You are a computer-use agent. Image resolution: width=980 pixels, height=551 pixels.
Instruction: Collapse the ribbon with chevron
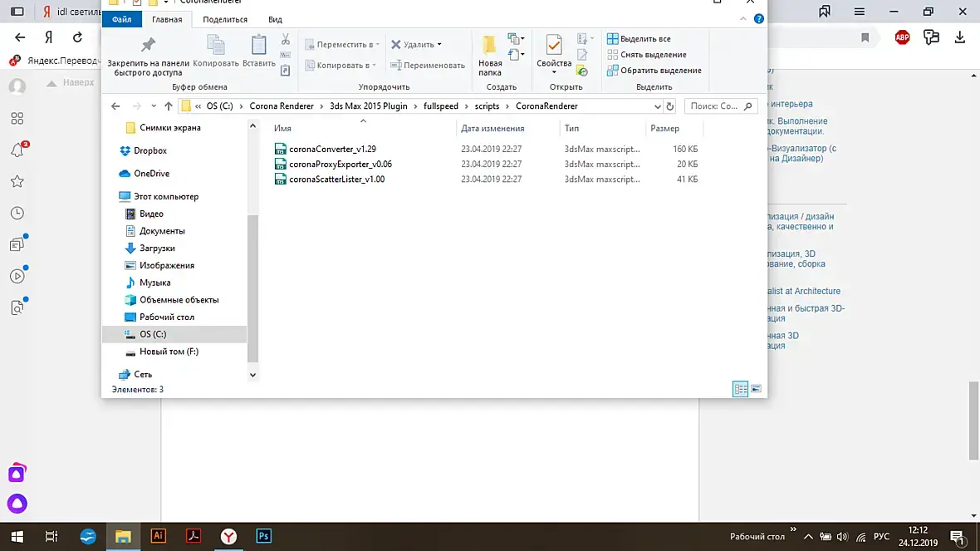pyautogui.click(x=743, y=19)
